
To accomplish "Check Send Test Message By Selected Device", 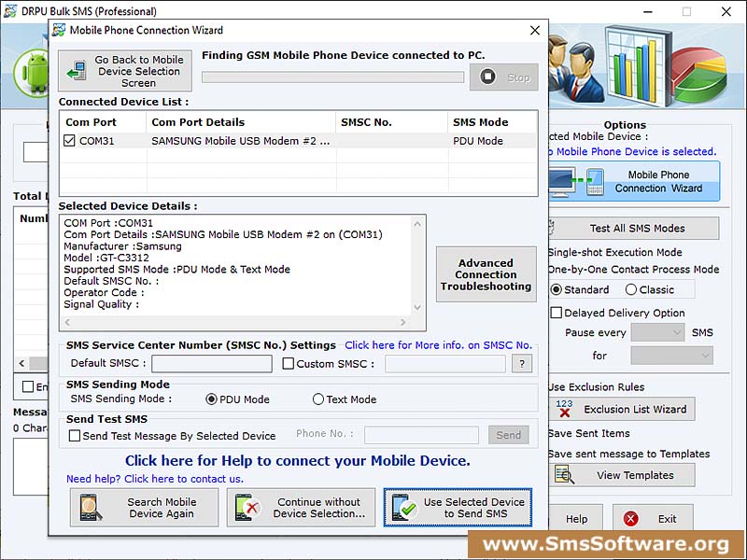I will (x=74, y=435).
